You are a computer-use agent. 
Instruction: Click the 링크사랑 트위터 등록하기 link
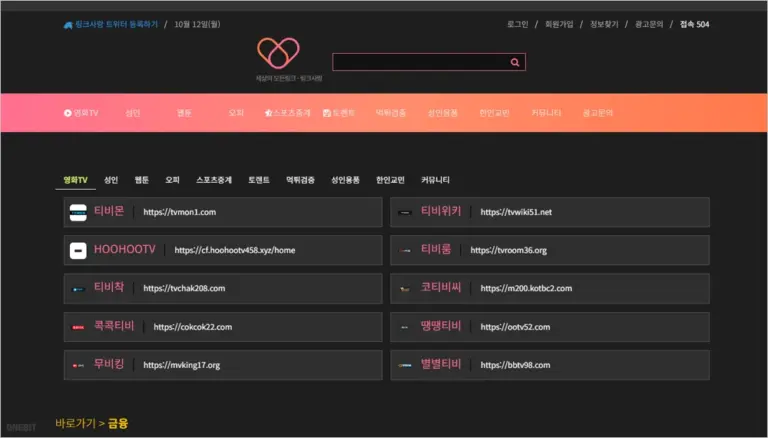[x=116, y=24]
